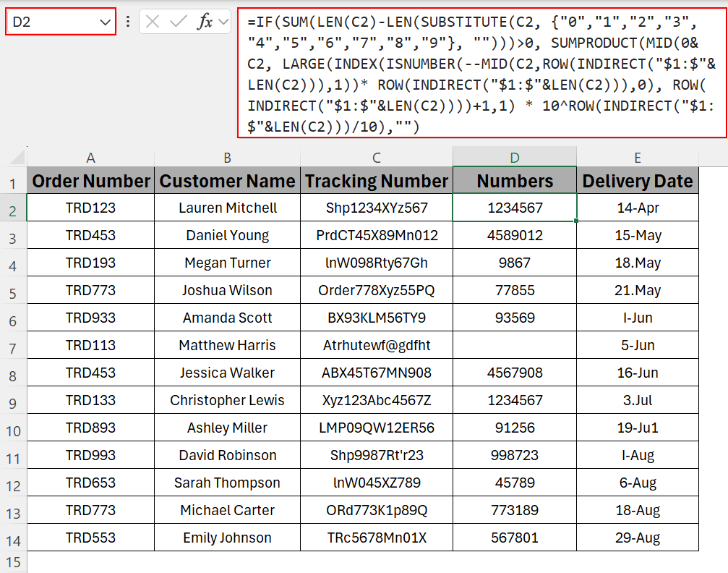This screenshot has width=728, height=573.
Task: Click the Insert Function fx icon
Action: point(205,22)
